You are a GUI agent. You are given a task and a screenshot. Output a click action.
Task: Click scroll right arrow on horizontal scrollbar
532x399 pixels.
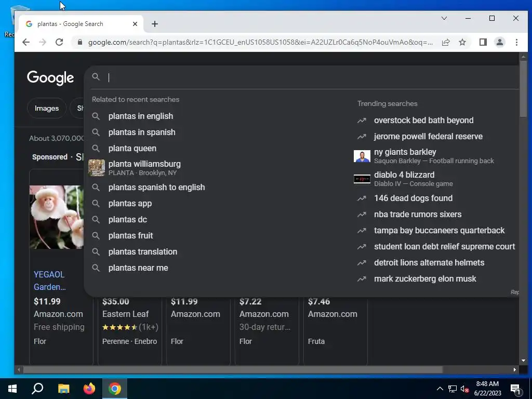pyautogui.click(x=515, y=369)
